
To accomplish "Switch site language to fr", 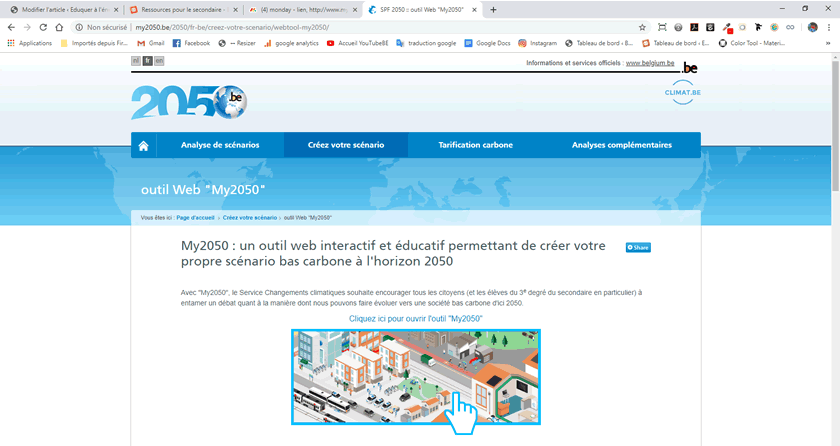I will 147,61.
